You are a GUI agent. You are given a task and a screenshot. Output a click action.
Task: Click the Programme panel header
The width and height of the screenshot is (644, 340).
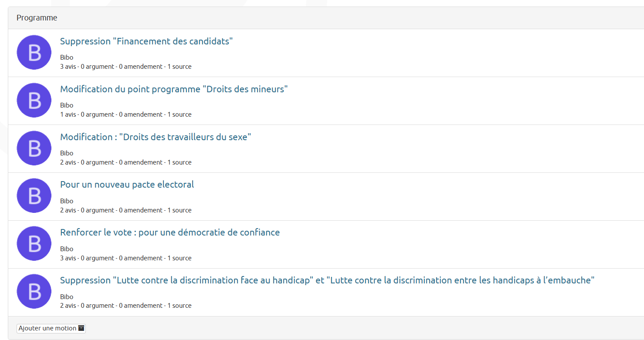coord(326,18)
